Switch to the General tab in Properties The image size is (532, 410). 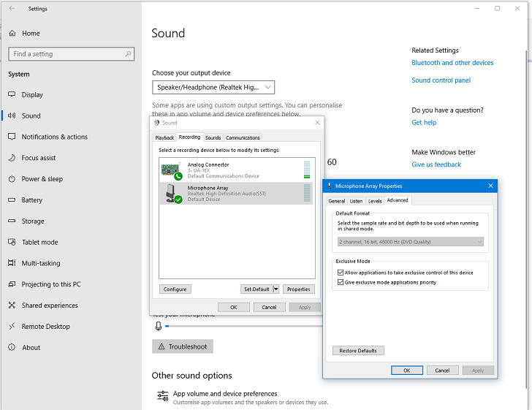point(337,201)
